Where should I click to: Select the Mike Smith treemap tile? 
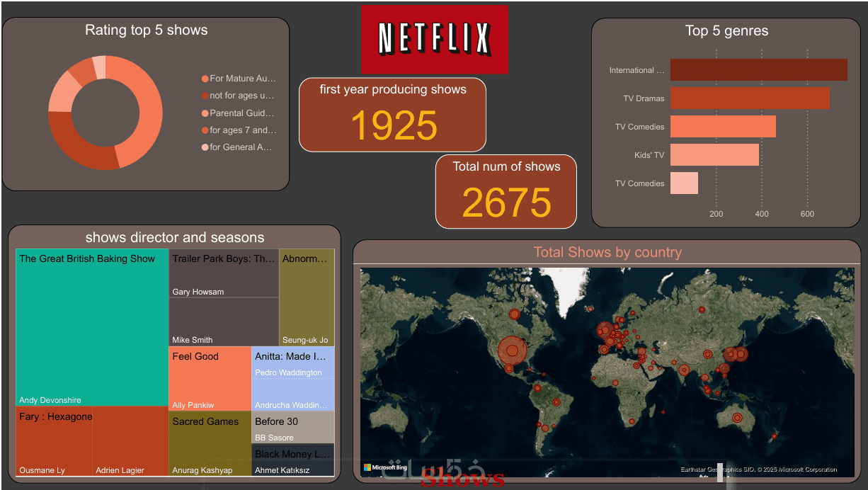(224, 321)
